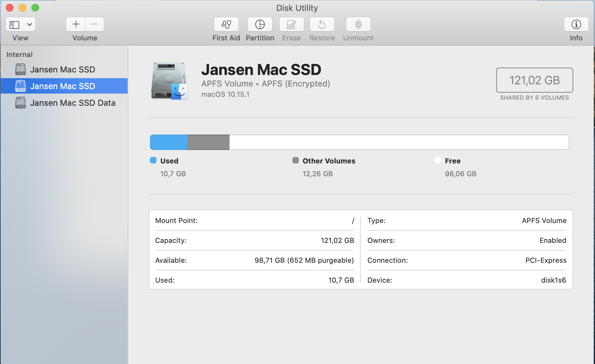The height and width of the screenshot is (364, 595).
Task: Unmount the selected volume
Action: pyautogui.click(x=358, y=24)
